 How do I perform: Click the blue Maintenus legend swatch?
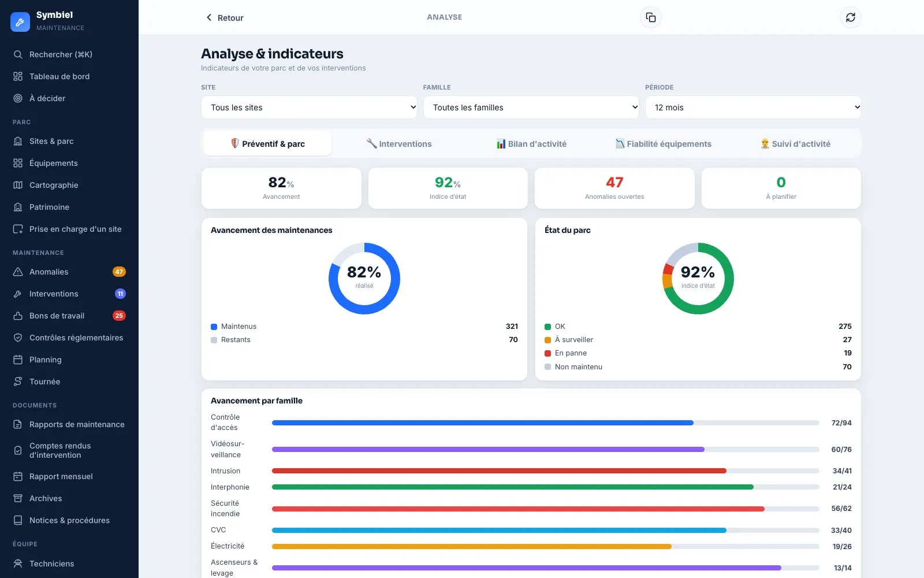click(214, 327)
